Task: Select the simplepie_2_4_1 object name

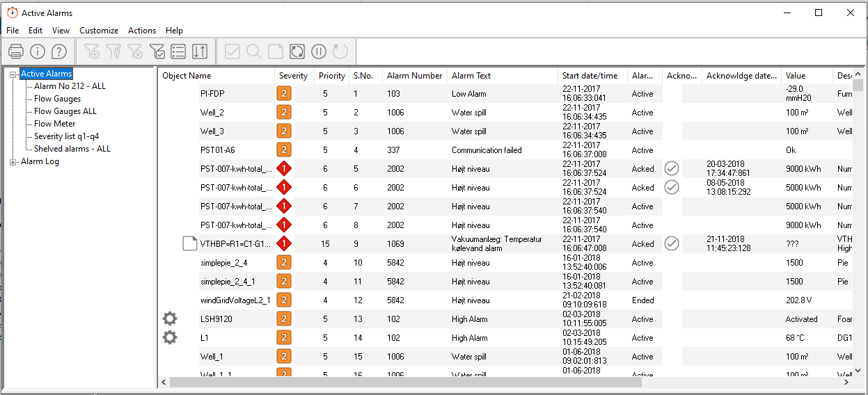Action: 228,282
